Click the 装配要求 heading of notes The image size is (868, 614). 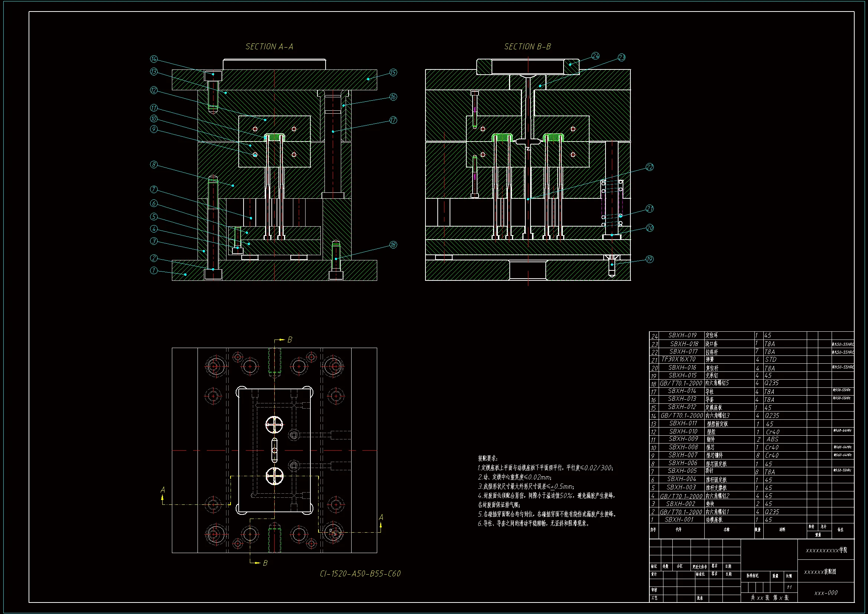click(x=488, y=458)
